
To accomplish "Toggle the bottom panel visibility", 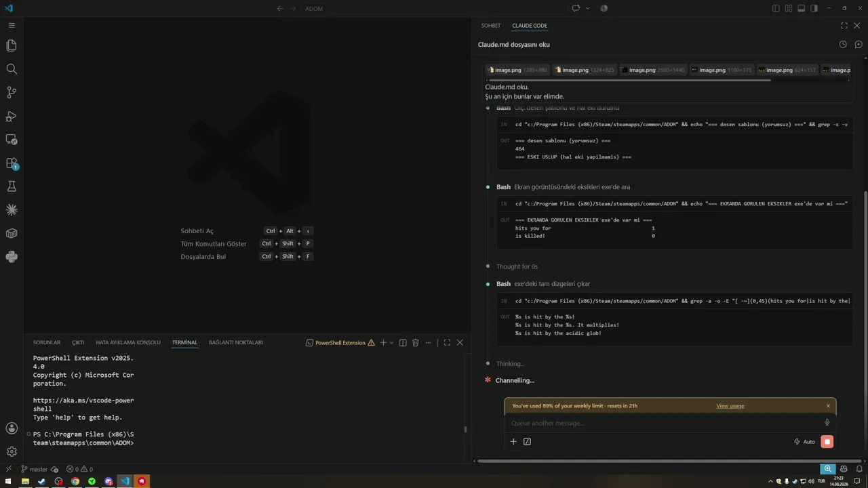I will (x=801, y=8).
